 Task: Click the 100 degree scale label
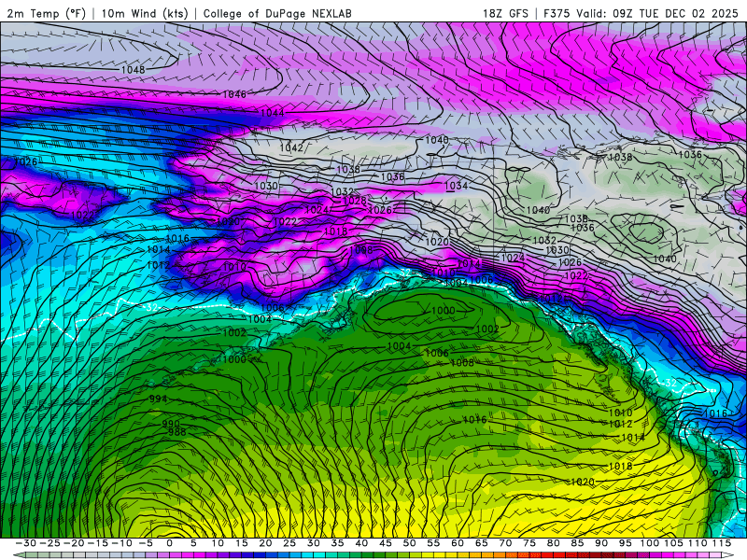coord(649,543)
